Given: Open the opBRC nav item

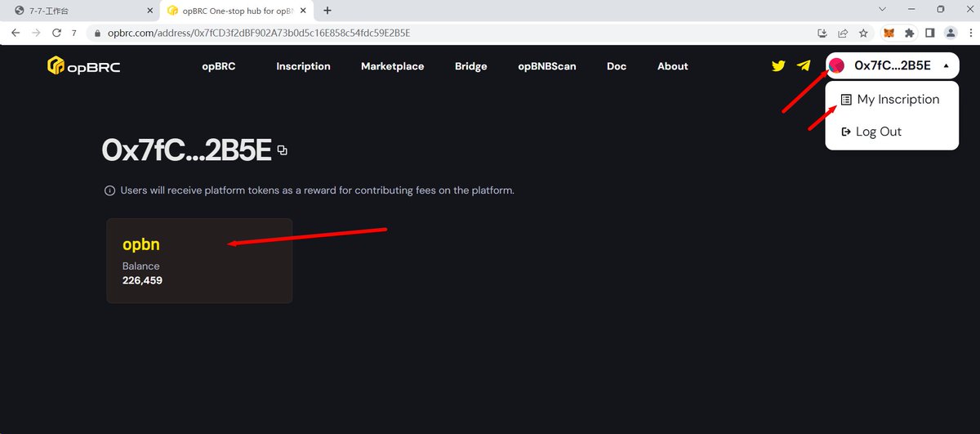Looking at the screenshot, I should pyautogui.click(x=219, y=66).
